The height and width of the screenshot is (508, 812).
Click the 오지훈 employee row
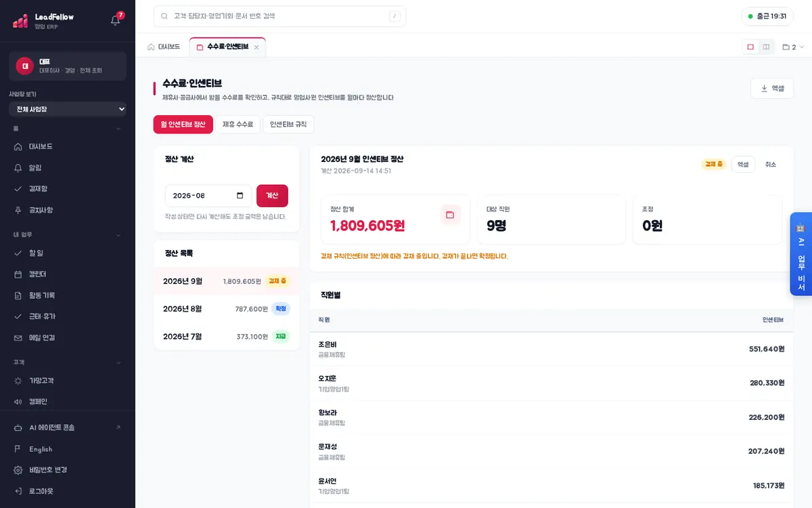551,383
